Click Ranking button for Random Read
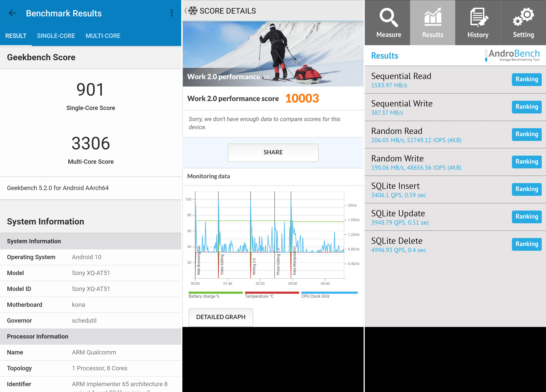 pyautogui.click(x=527, y=134)
